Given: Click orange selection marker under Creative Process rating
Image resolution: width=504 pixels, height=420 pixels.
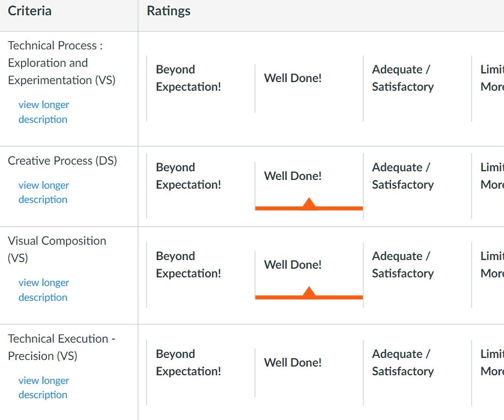Looking at the screenshot, I should 309,205.
